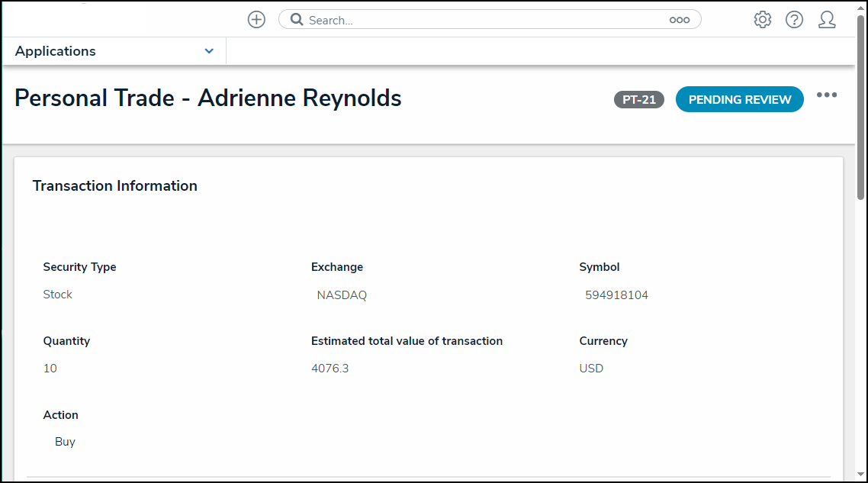Click the PT-21 unique ID badge
This screenshot has height=483, width=868.
click(x=638, y=99)
